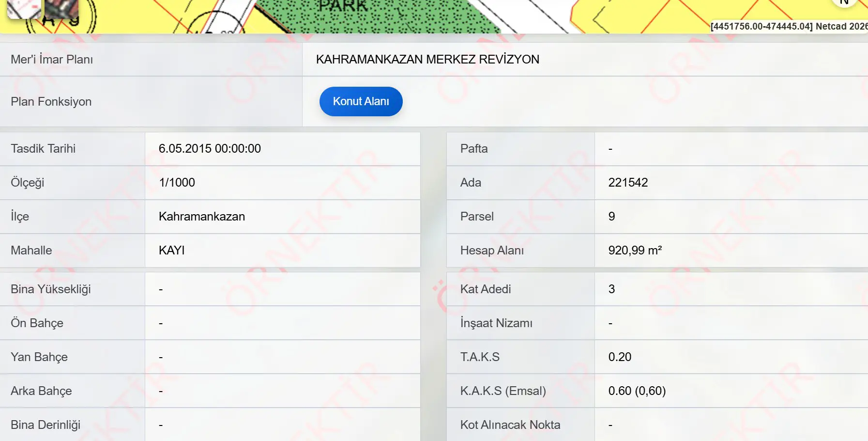Click the Ön Bahçe label
Viewport: 868px width, 441px height.
point(37,323)
